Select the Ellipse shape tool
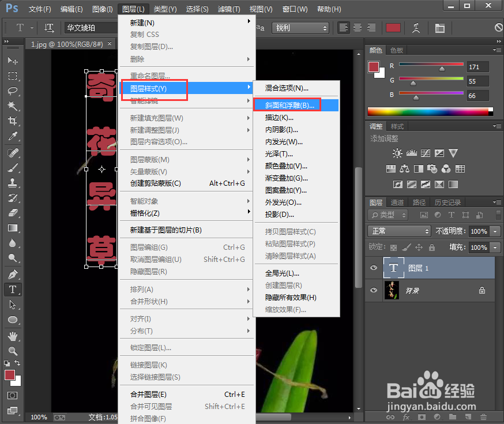The image size is (504, 424). [13, 320]
